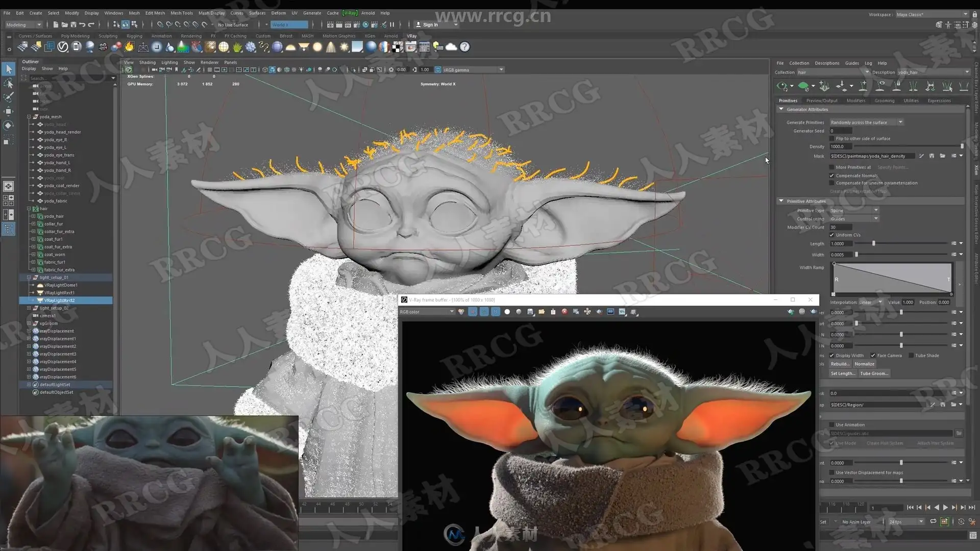980x551 pixels.
Task: Click the Density slider
Action: pyautogui.click(x=909, y=146)
